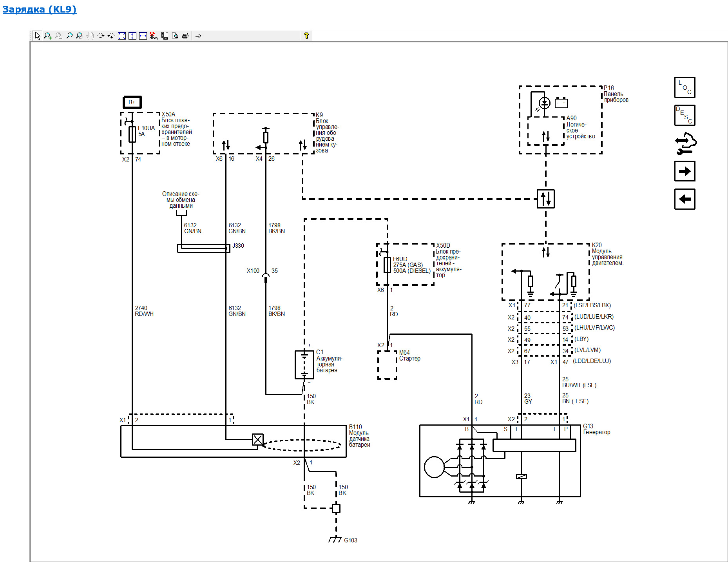Fit the diagram to width
This screenshot has height=562, width=728.
143,36
